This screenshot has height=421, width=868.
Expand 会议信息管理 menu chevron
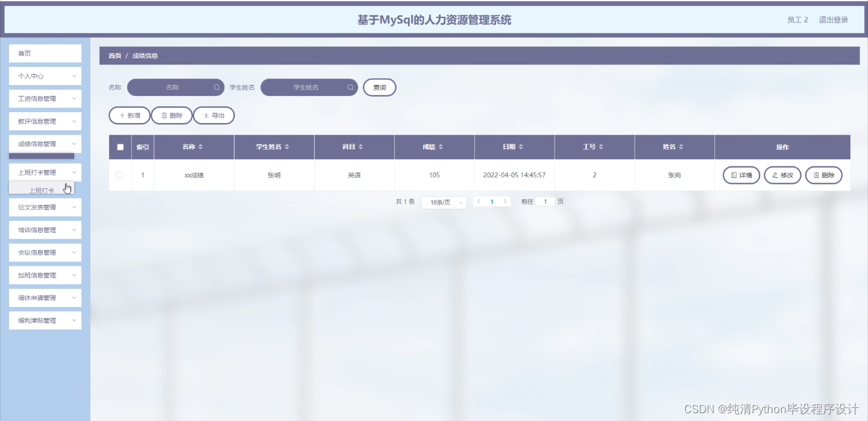pos(74,252)
